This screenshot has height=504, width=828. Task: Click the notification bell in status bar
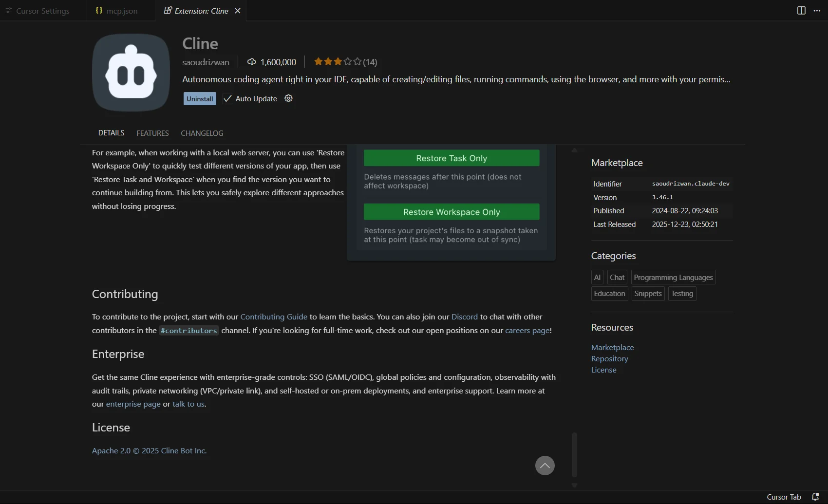point(815,497)
